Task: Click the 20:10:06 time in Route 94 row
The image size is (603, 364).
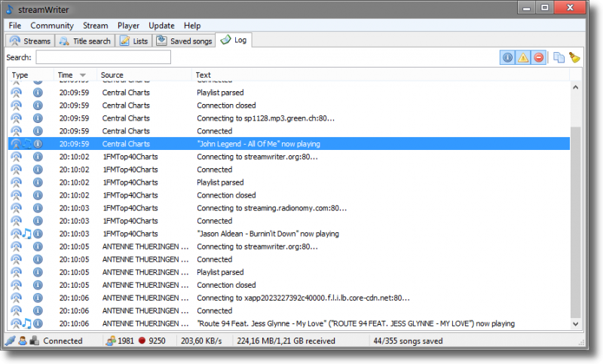Action: [74, 323]
